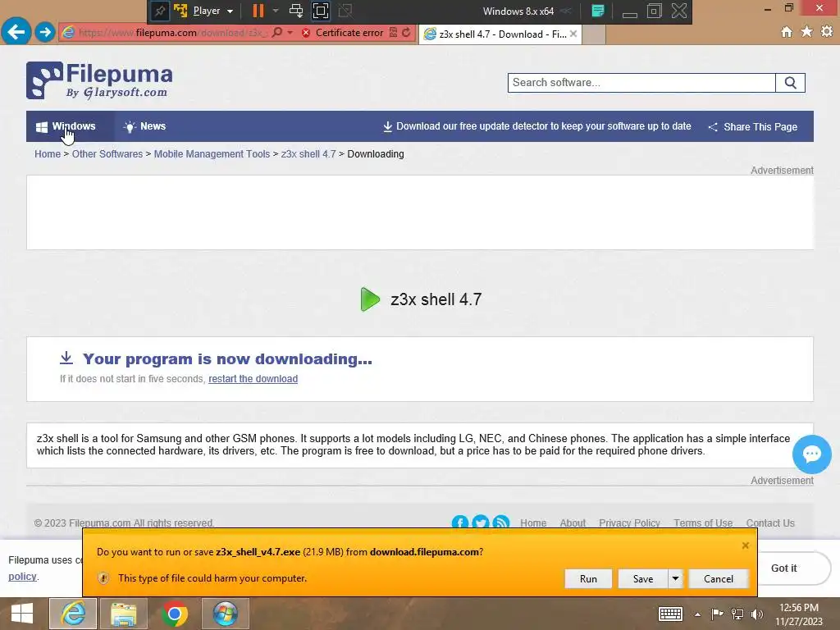The height and width of the screenshot is (630, 840).
Task: Save the z3x_shell_v4.7.exe file
Action: [x=643, y=578]
